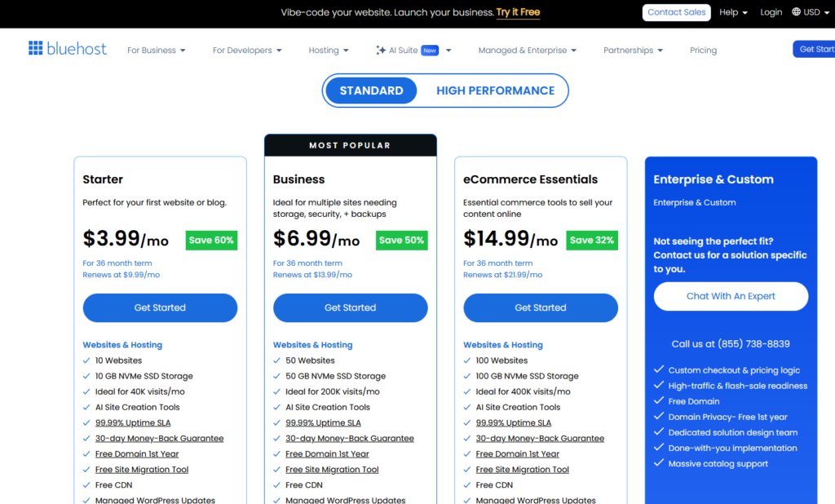Open eCommerce plan's Free Domain 1st Year link
The height and width of the screenshot is (504, 835).
[518, 453]
